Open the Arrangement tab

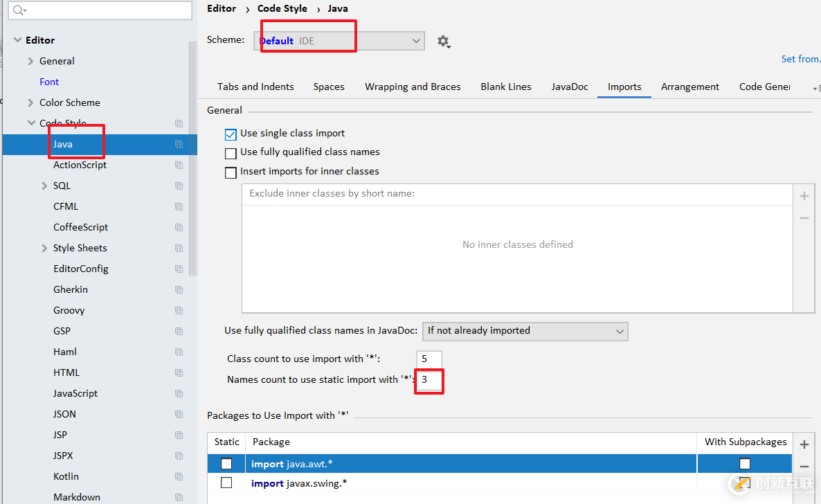click(x=690, y=87)
